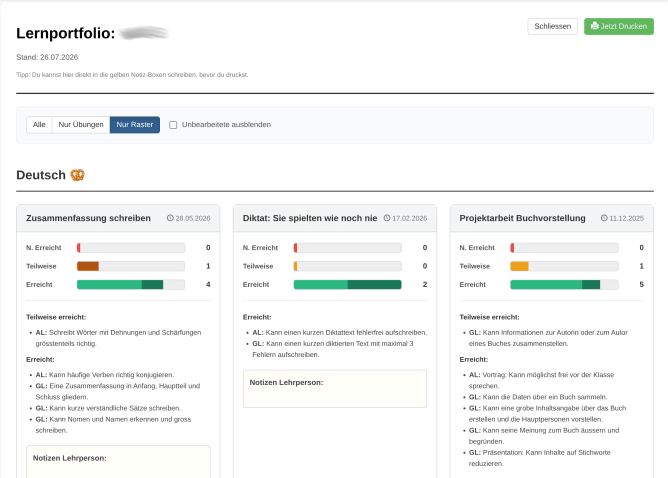Click 'Eine Zusammenfassung in Anfang, Hauptteil' item
Screen dimensions: 668x478
point(118,392)
